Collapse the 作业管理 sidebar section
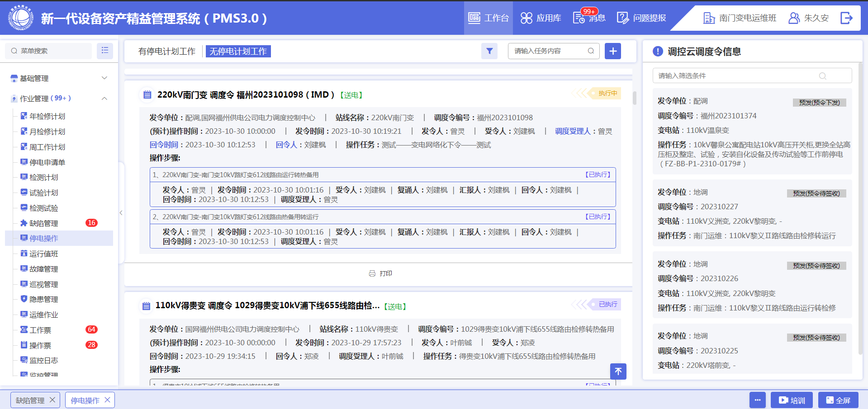Image resolution: width=868 pixels, height=409 pixels. pyautogui.click(x=104, y=98)
